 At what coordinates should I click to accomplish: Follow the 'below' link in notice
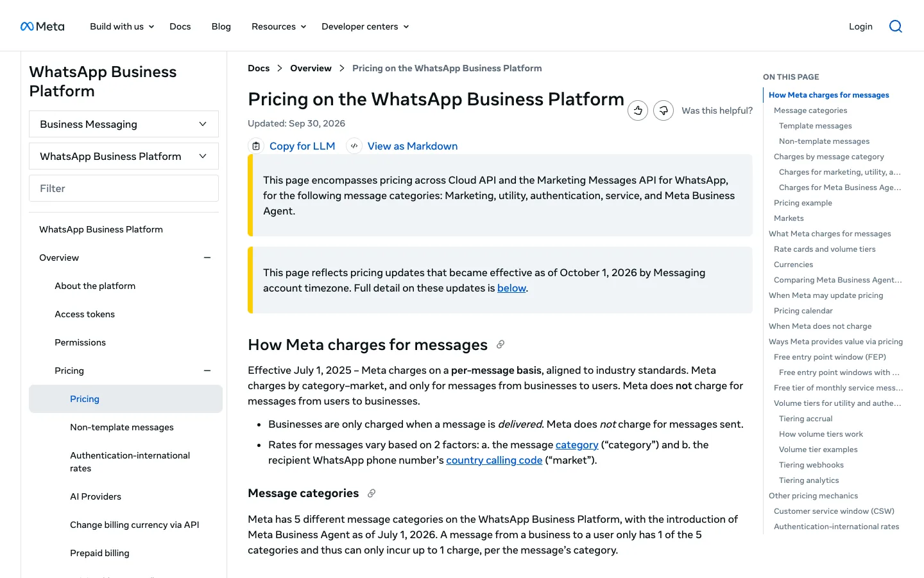(511, 288)
